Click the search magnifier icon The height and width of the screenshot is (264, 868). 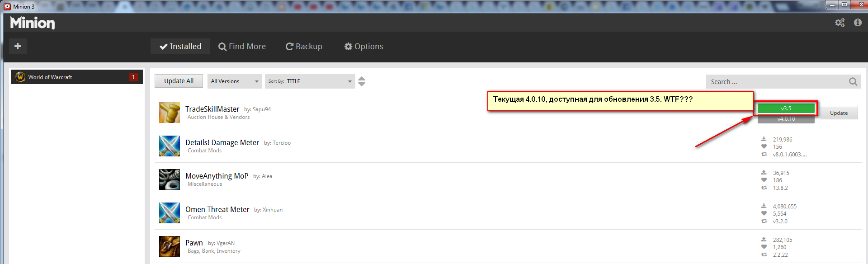[x=853, y=82]
